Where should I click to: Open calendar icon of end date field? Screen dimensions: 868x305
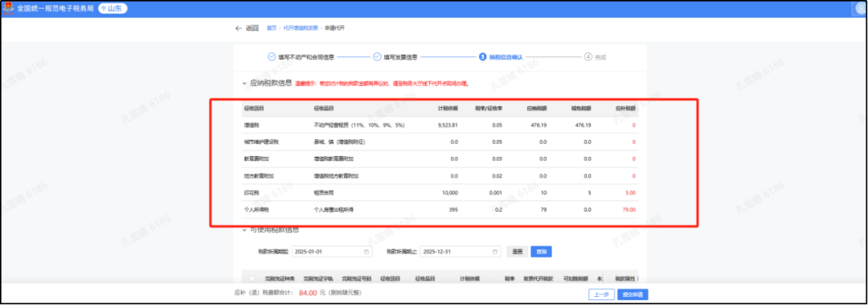(495, 252)
